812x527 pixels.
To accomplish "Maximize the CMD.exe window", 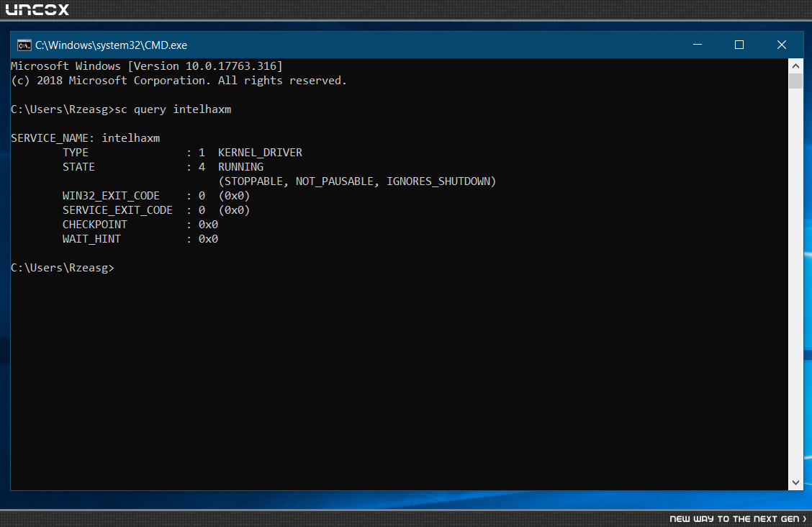I will pos(739,45).
